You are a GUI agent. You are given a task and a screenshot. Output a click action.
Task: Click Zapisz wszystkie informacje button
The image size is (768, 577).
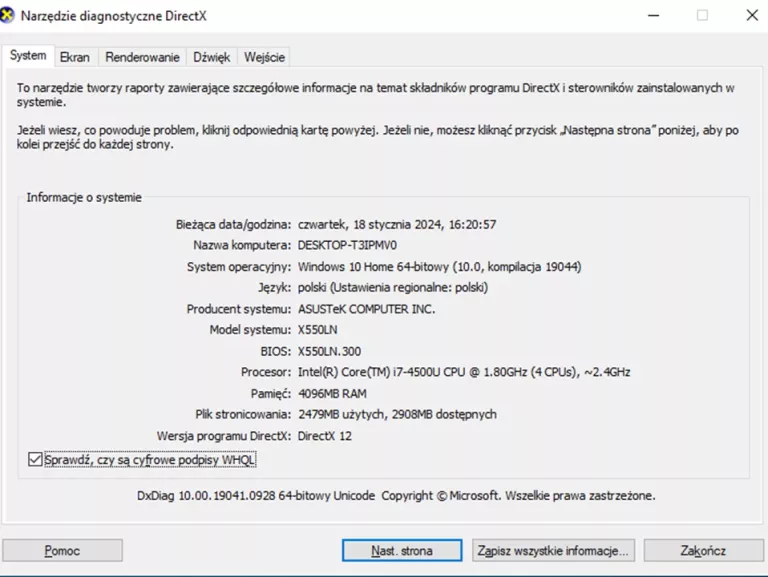tap(553, 550)
